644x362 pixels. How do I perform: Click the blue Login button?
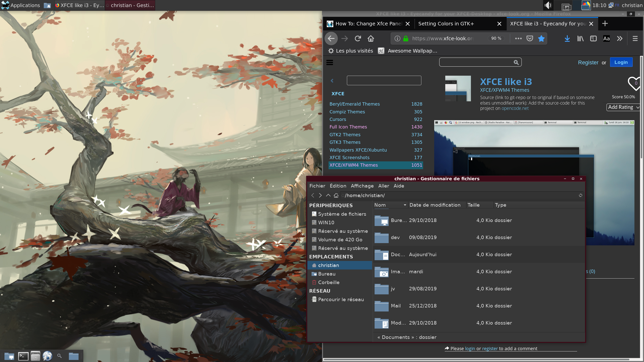(x=621, y=62)
